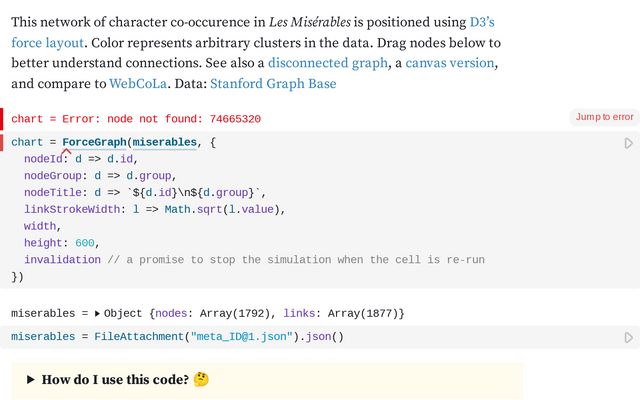This screenshot has width=640, height=400.
Task: Open the canvas version link
Action: click(x=449, y=63)
